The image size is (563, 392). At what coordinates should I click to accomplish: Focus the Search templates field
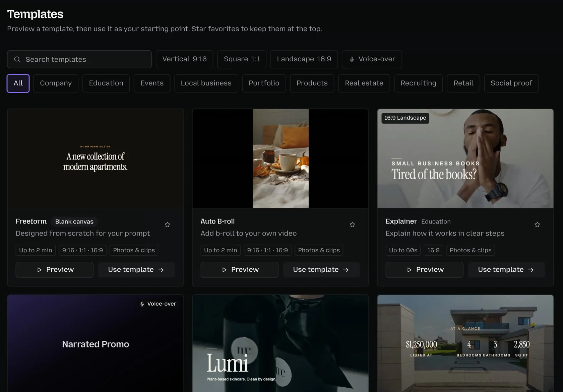[79, 59]
